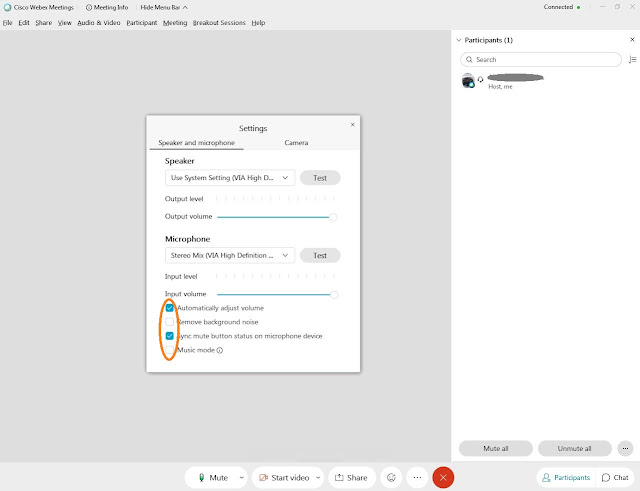The image size is (640, 491).
Task: Click the Cisco Webex Meetings logo icon
Action: point(7,7)
